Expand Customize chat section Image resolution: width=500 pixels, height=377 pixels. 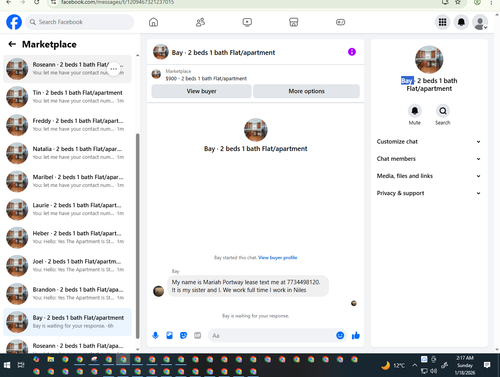tap(429, 142)
